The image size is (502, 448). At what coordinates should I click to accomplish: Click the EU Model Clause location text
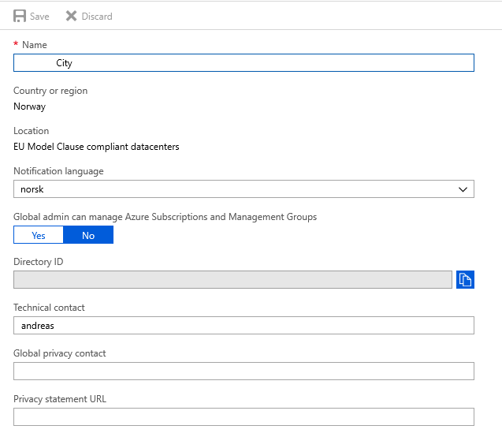(x=96, y=147)
